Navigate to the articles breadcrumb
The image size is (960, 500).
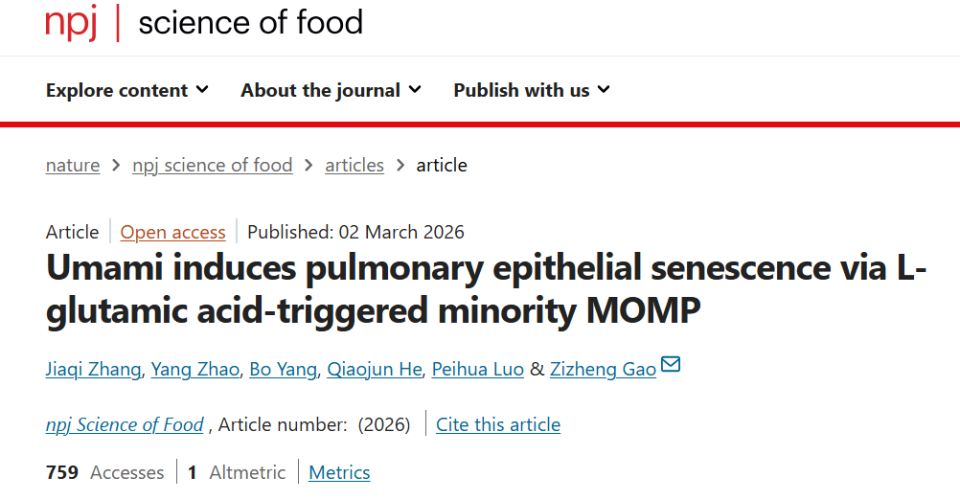(x=354, y=165)
